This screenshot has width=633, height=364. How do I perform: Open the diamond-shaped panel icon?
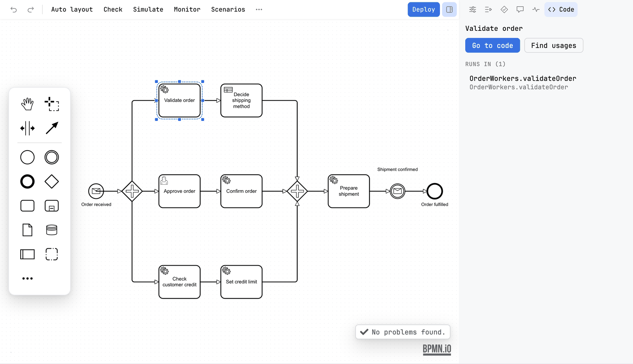[504, 9]
